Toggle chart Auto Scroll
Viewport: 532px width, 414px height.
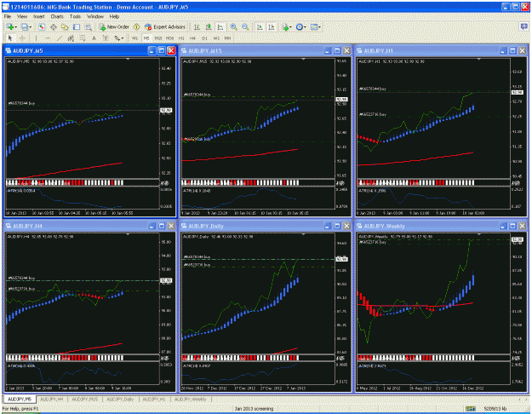tap(260, 26)
